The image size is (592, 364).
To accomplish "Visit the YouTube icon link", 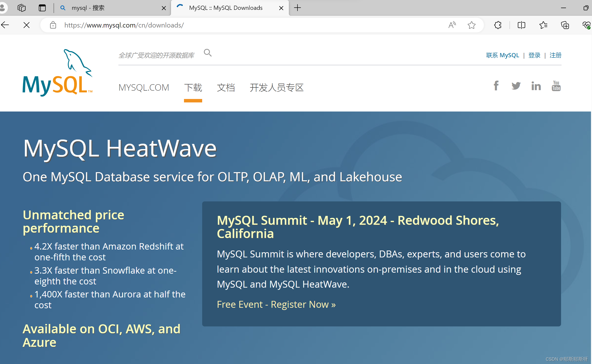I will [556, 86].
